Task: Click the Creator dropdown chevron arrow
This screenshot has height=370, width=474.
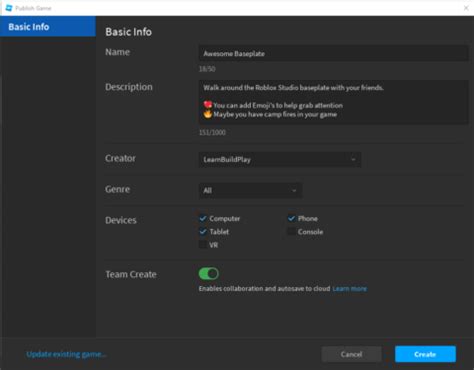Action: point(353,159)
